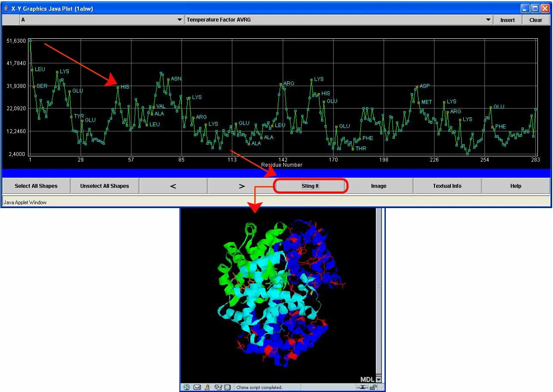The height and width of the screenshot is (392, 553).
Task: Go to previous with the '<' button
Action: coord(173,186)
